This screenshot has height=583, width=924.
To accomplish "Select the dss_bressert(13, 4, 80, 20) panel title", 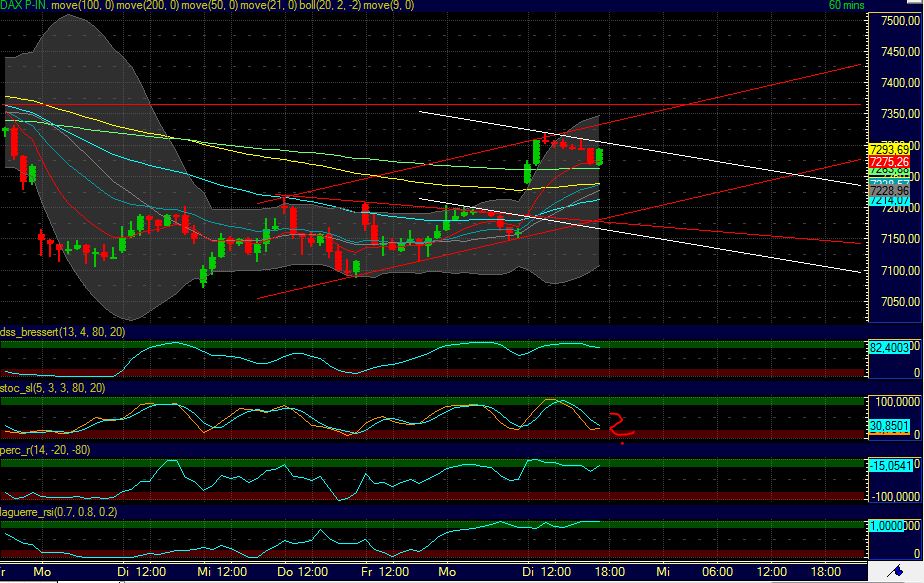I will (x=62, y=332).
